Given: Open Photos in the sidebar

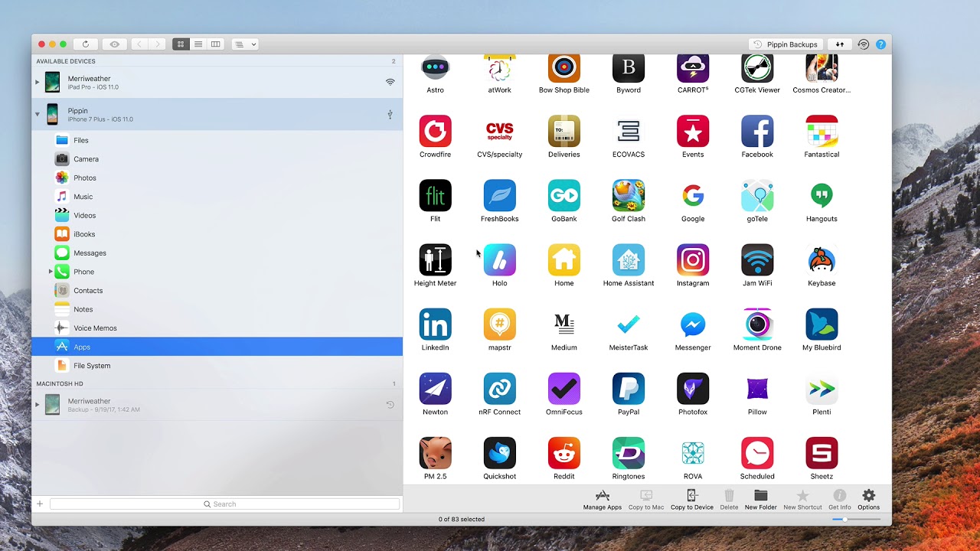Looking at the screenshot, I should coord(217,178).
